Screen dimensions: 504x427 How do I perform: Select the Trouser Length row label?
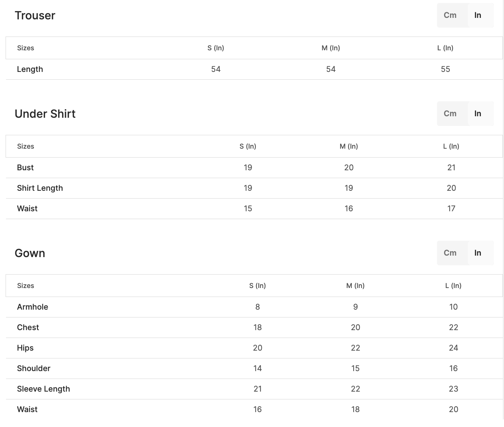(x=30, y=69)
